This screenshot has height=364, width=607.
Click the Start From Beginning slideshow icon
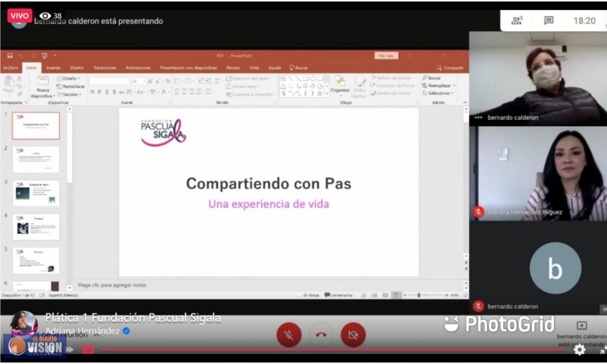pos(44,56)
